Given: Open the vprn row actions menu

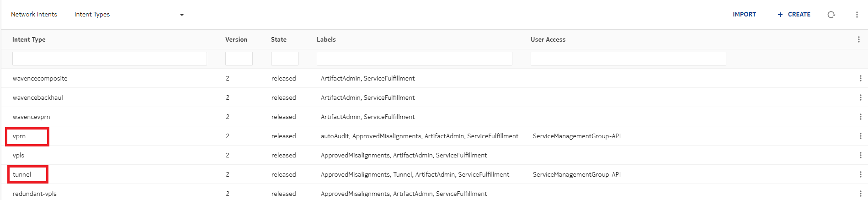Looking at the screenshot, I should pyautogui.click(x=860, y=136).
